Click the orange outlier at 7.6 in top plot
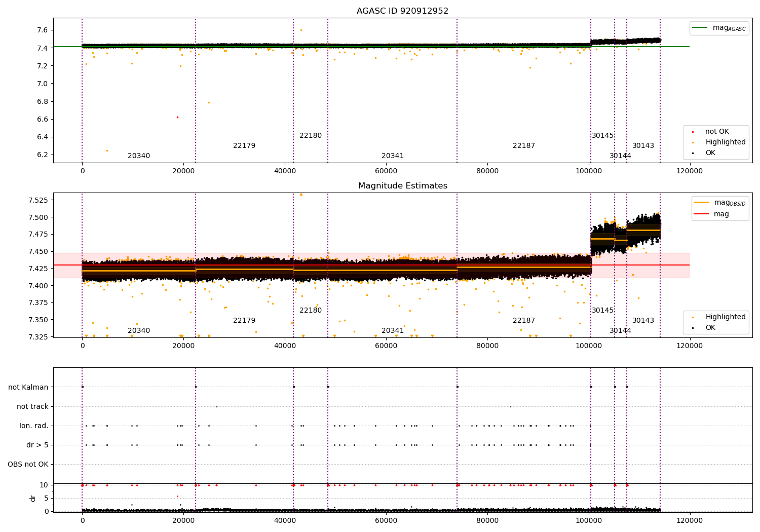The height and width of the screenshot is (532, 760). tap(301, 30)
